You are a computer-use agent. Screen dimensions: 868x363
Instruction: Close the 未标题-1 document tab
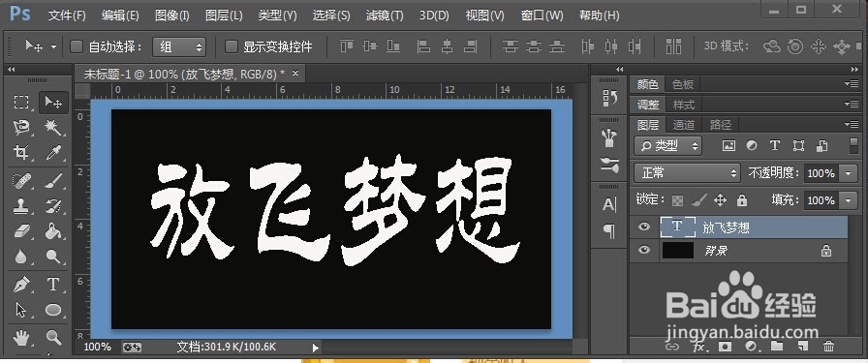pos(295,73)
